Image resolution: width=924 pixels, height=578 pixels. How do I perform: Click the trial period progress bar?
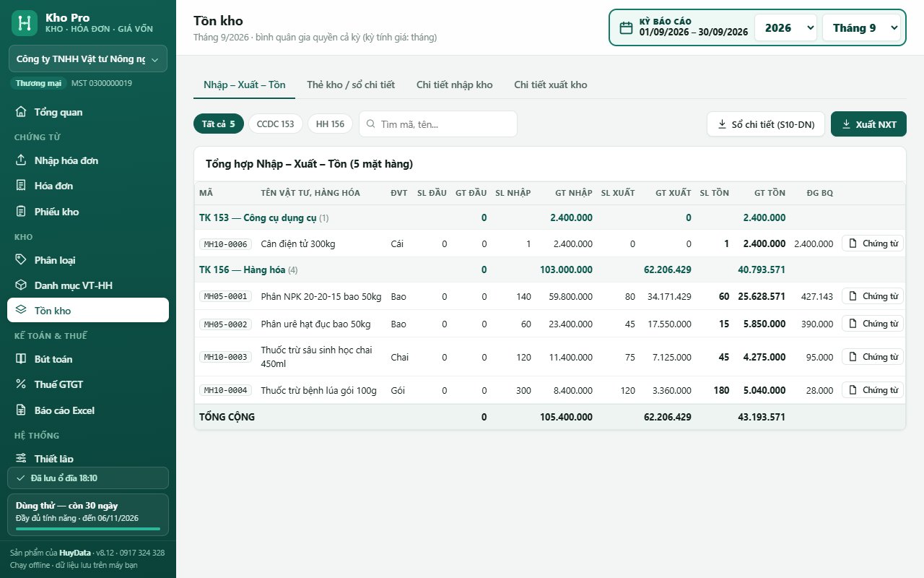[88, 529]
